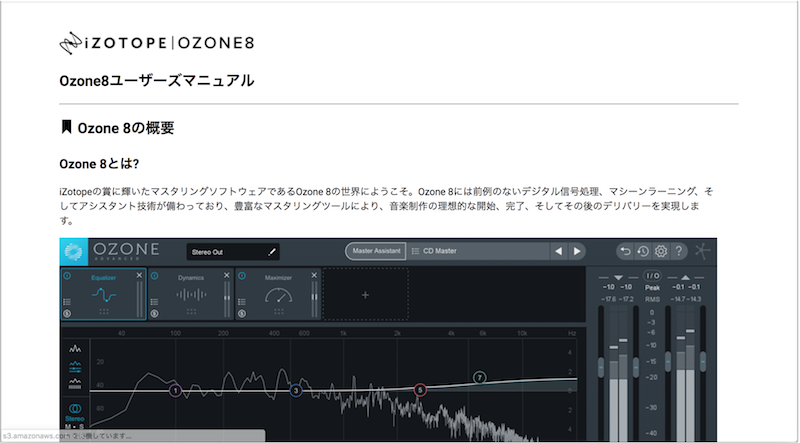Select the top spectrum display icon
The image size is (800, 443).
75,349
